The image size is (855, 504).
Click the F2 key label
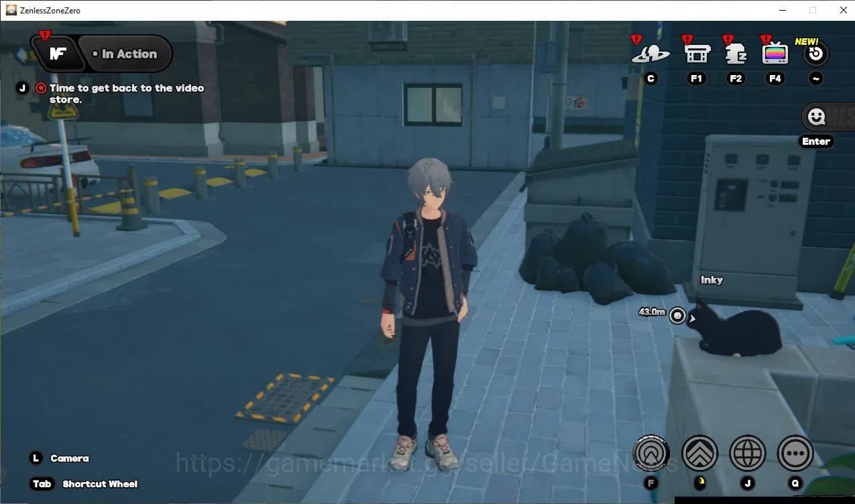(736, 78)
